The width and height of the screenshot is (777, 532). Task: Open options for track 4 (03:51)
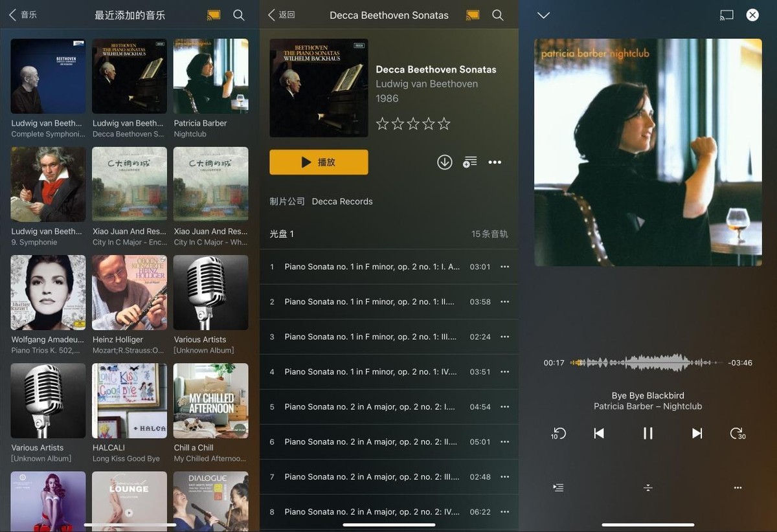point(505,371)
